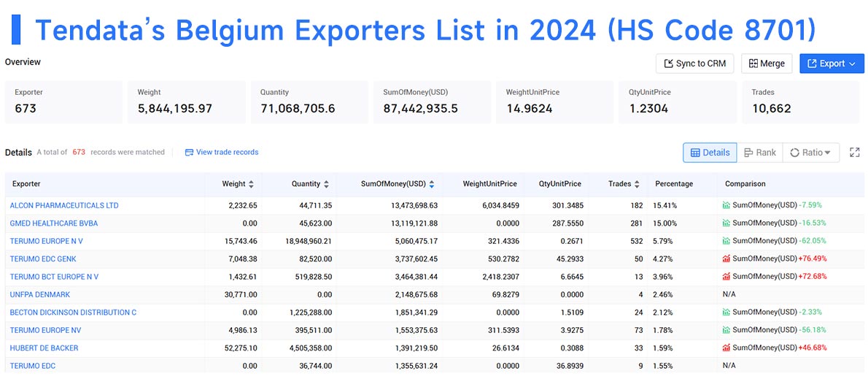The width and height of the screenshot is (868, 379).
Task: Open TERUMO EDC exporter link
Action: click(x=33, y=366)
